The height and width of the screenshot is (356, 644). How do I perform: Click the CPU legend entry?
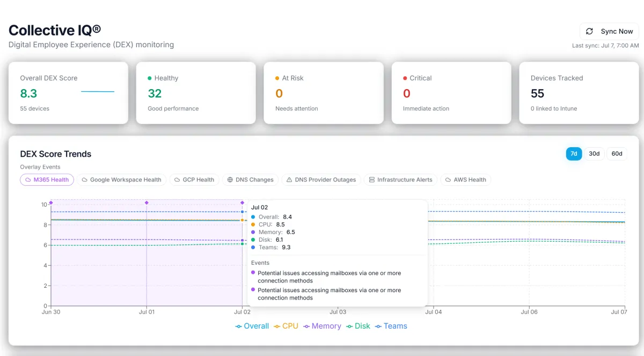286,326
